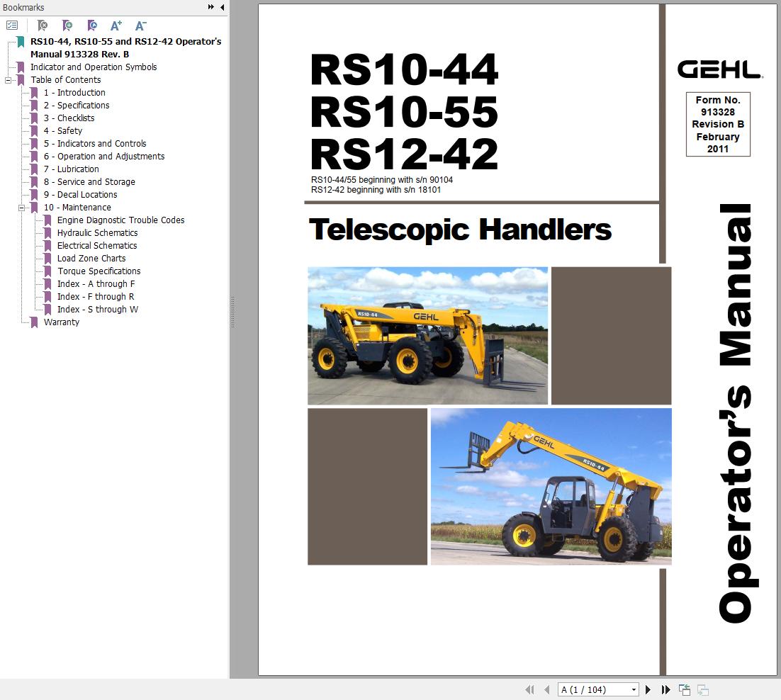Click the add new bookmark icon
This screenshot has height=700, width=781.
click(x=67, y=25)
